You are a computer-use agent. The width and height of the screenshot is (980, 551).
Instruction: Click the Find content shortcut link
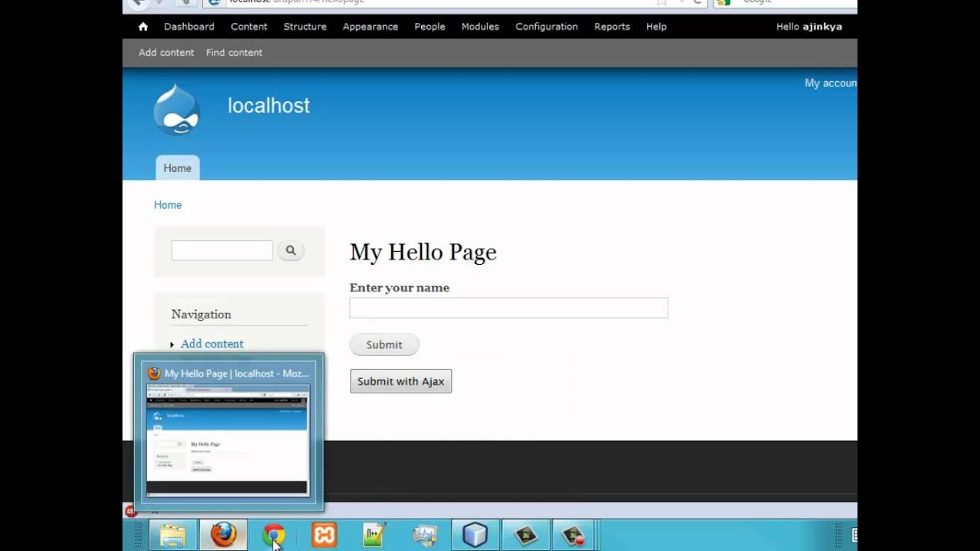[x=234, y=53]
